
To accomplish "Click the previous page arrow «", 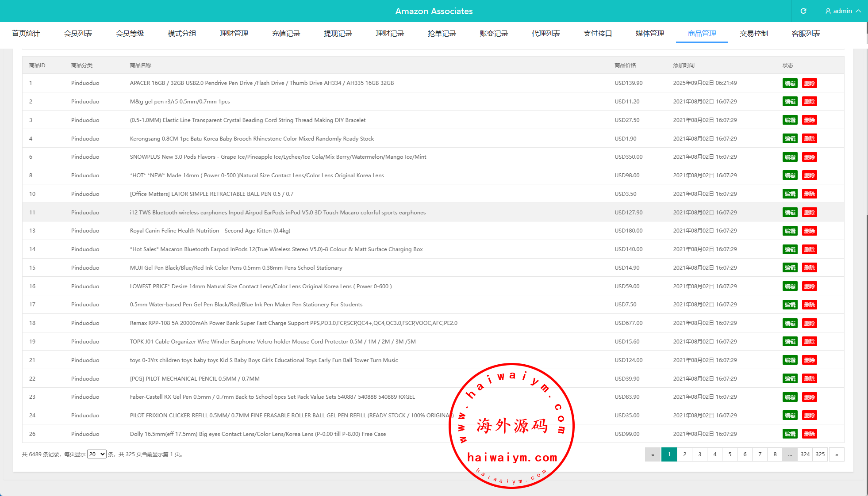I will [653, 454].
